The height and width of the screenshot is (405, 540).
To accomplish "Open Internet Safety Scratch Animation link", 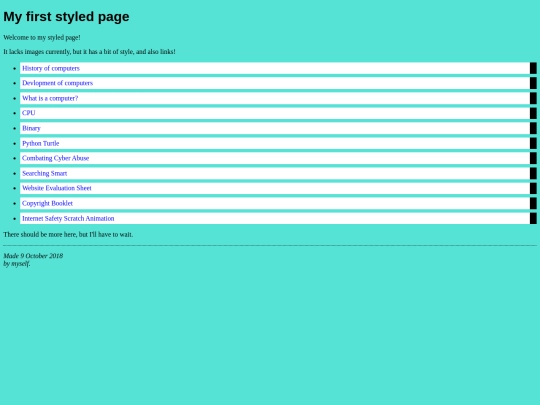I will [x=68, y=218].
